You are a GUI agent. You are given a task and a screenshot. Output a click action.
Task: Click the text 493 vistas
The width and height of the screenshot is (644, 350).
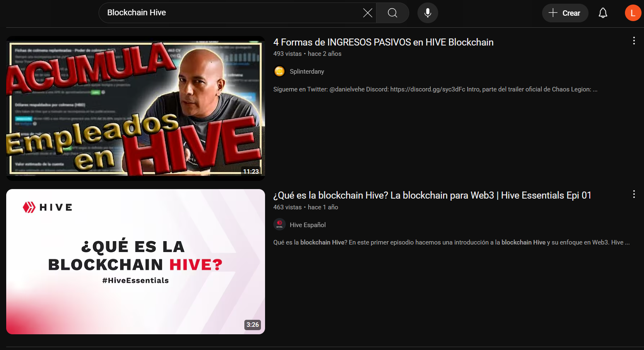coord(287,54)
